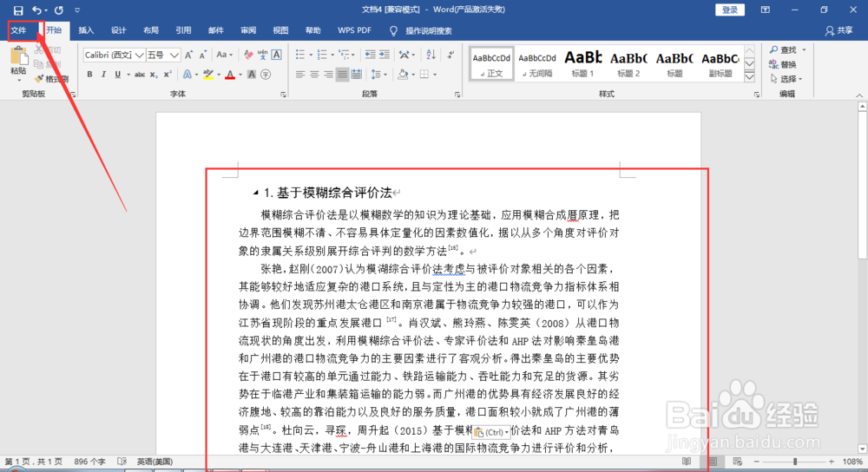Click the enclosed character icon

pos(266,74)
